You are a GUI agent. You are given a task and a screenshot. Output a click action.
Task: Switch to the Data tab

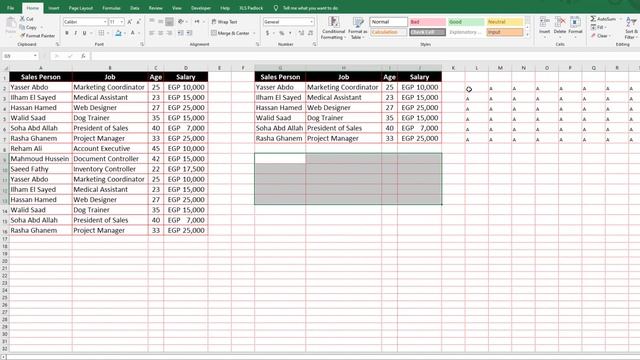pyautogui.click(x=135, y=8)
